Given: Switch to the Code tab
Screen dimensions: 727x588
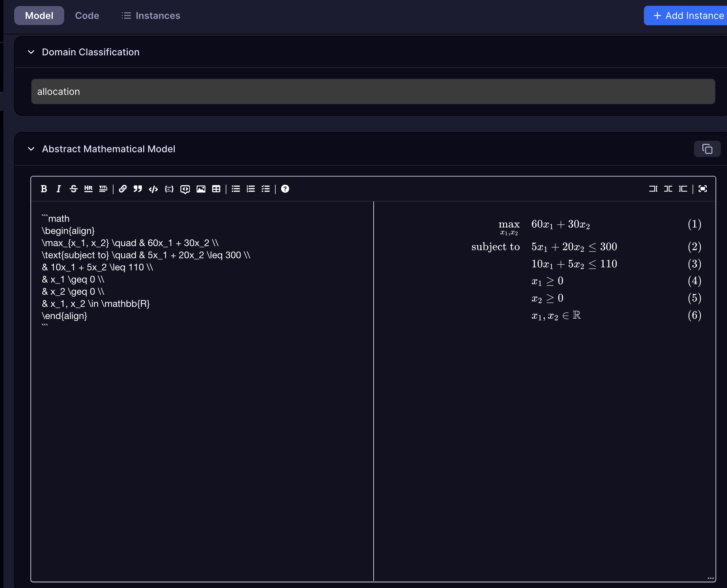Looking at the screenshot, I should coord(87,16).
